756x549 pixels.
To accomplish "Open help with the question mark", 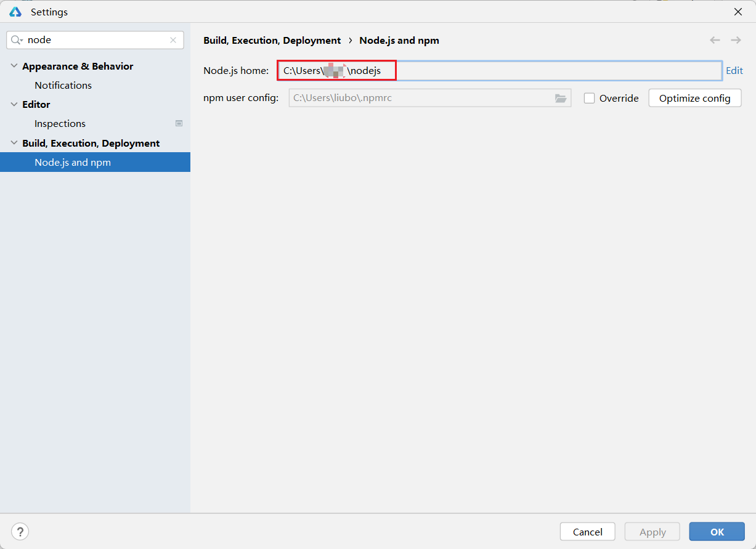I will coord(20,532).
